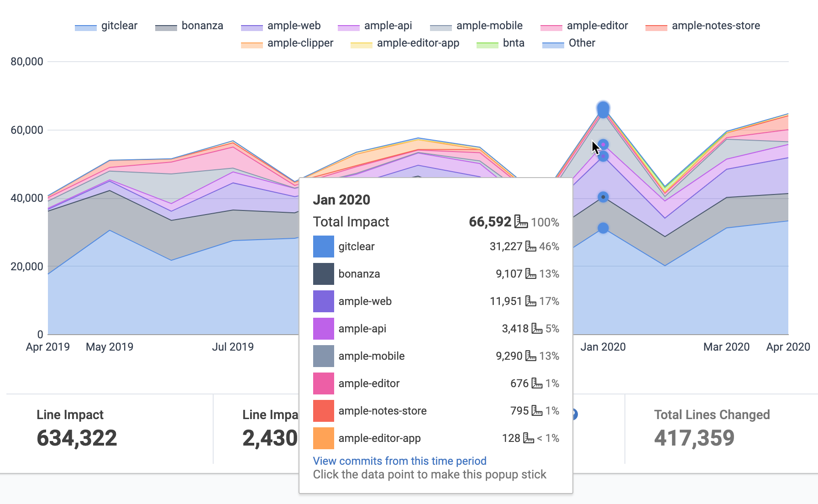Click the impact icon next to 3,418
This screenshot has height=504, width=818.
537,329
